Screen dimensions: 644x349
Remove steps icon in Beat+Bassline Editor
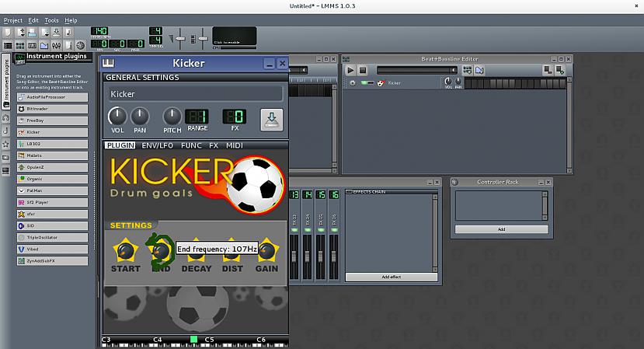(548, 70)
